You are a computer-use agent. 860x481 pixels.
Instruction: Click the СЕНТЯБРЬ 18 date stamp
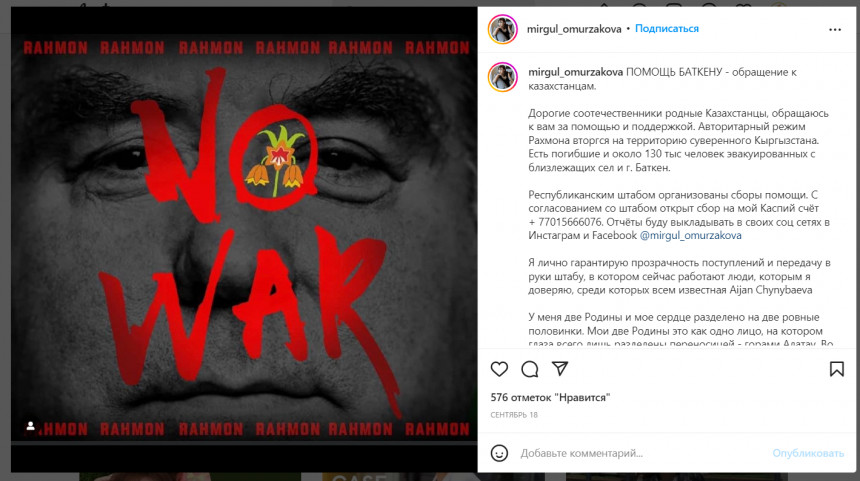514,415
